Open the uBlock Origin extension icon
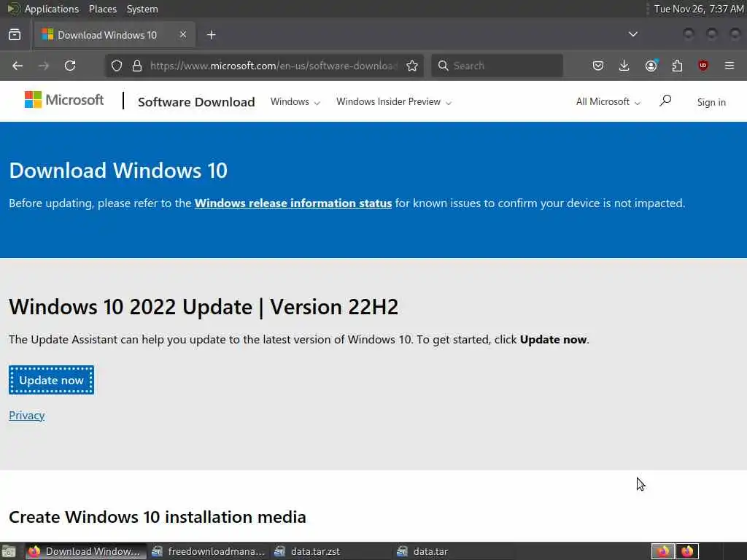The width and height of the screenshot is (747, 560). tap(703, 66)
